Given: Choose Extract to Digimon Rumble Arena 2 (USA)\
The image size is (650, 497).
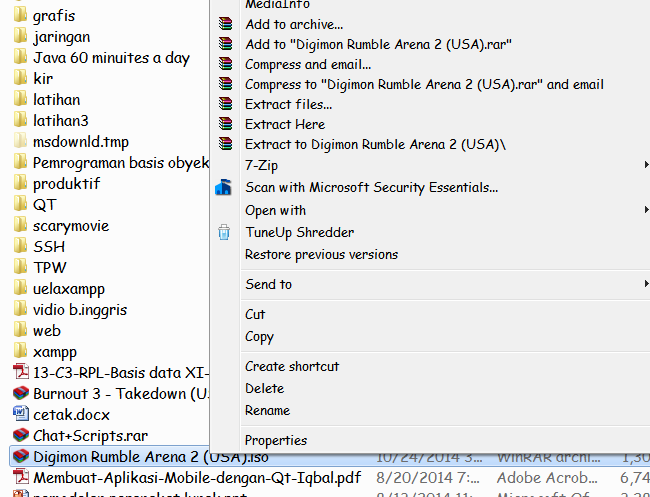Looking at the screenshot, I should click(376, 144).
